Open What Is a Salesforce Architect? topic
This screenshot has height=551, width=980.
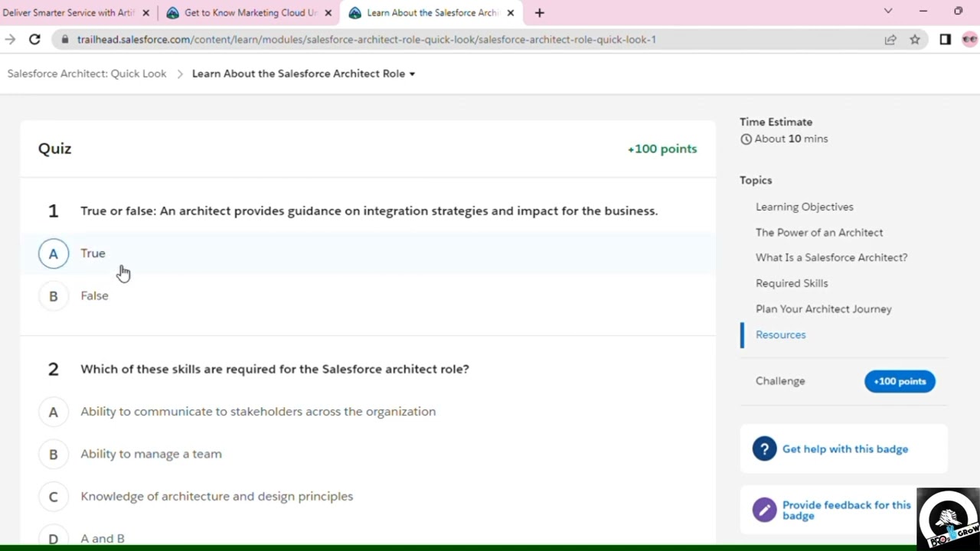[x=831, y=258]
